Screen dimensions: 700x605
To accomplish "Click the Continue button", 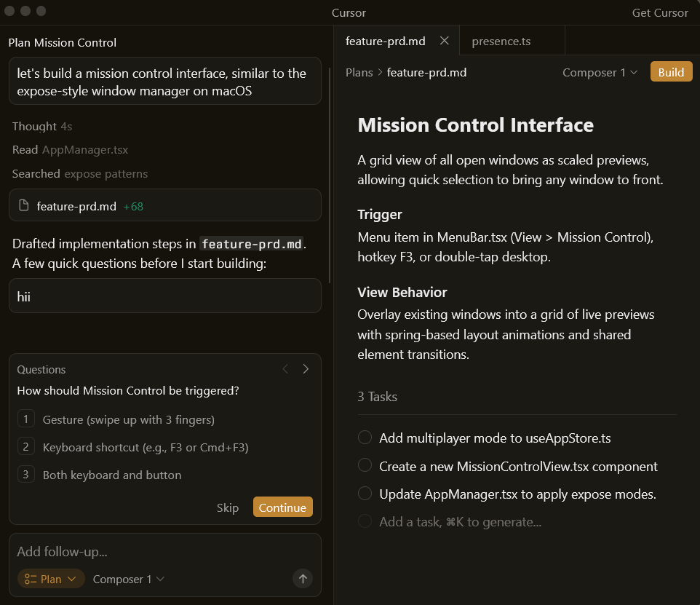I will (282, 507).
